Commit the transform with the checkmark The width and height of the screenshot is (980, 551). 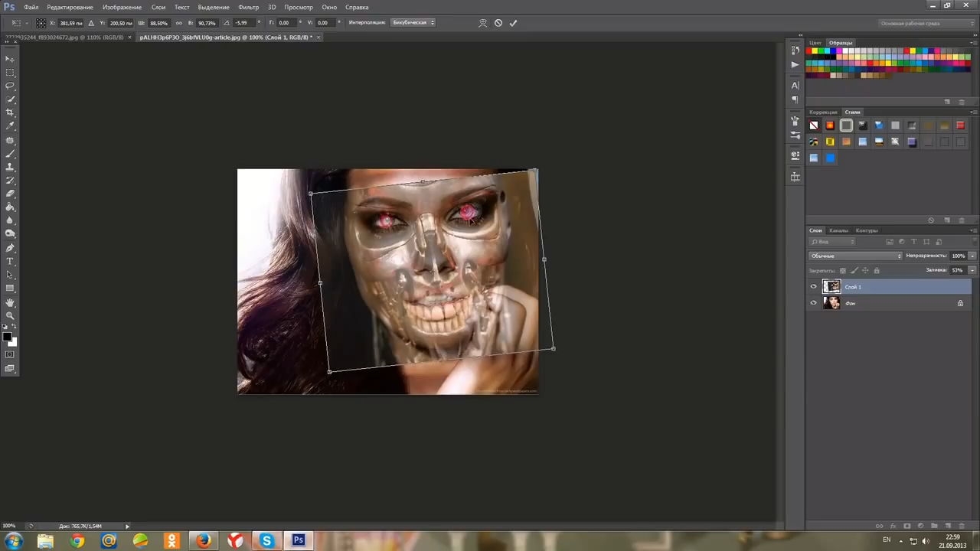[x=513, y=23]
